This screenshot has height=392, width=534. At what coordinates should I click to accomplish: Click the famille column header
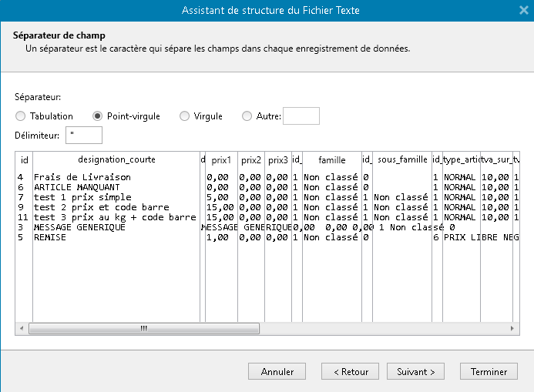331,160
